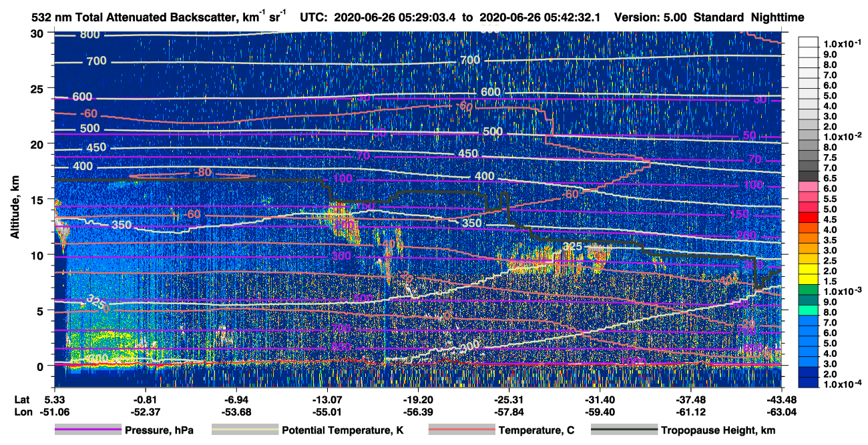
Task: Click the dark Tropopause Height line sample in legend
Action: (624, 430)
